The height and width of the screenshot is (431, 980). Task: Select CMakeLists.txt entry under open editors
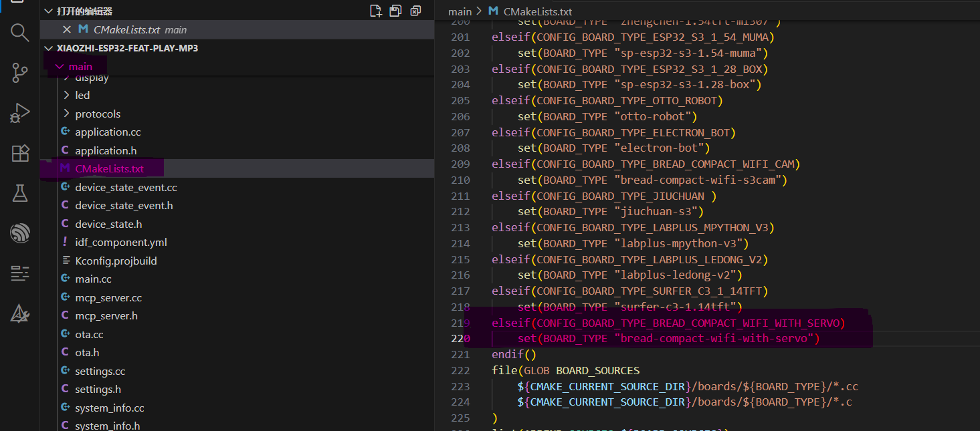[x=127, y=29]
